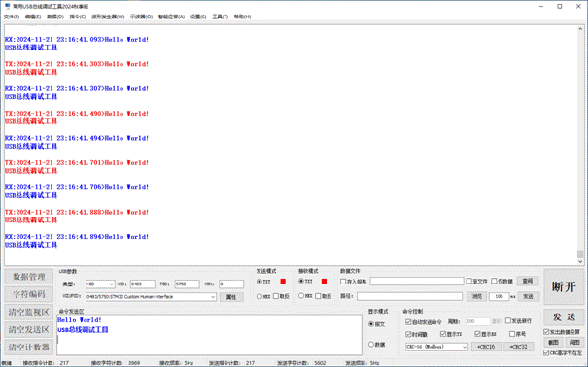Screen dimensions: 588x367
Task: Open the 波形发生器(W) menu
Action: coord(108,17)
